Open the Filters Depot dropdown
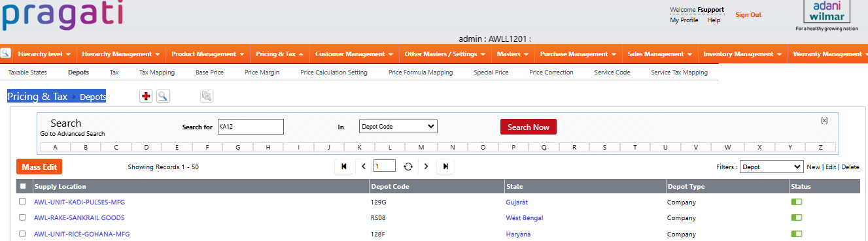The height and width of the screenshot is (241, 868). click(772, 167)
